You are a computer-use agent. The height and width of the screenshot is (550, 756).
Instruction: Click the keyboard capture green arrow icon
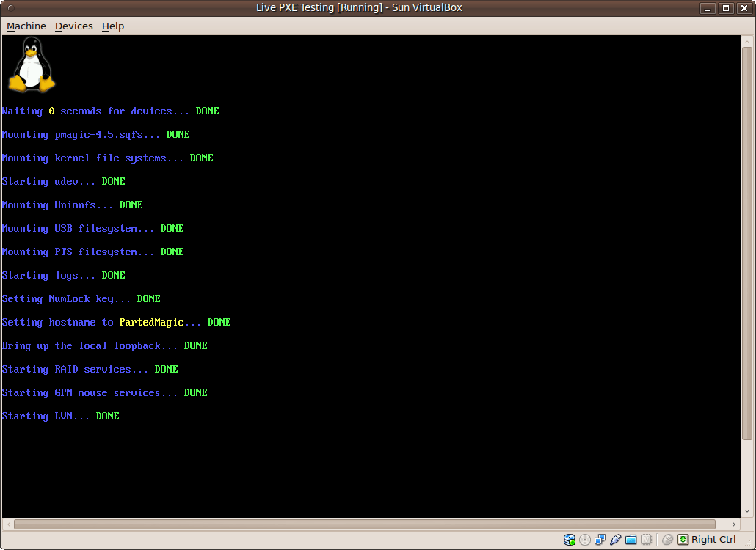click(x=683, y=540)
